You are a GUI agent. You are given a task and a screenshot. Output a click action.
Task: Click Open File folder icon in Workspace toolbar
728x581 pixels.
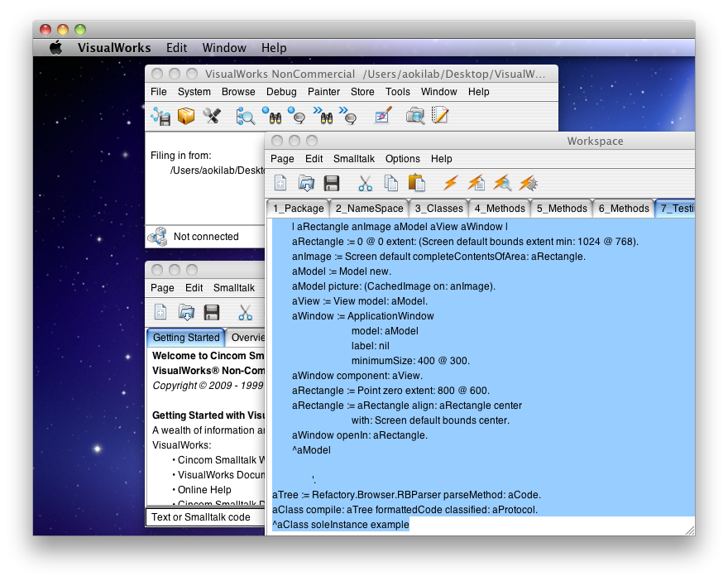click(x=306, y=184)
